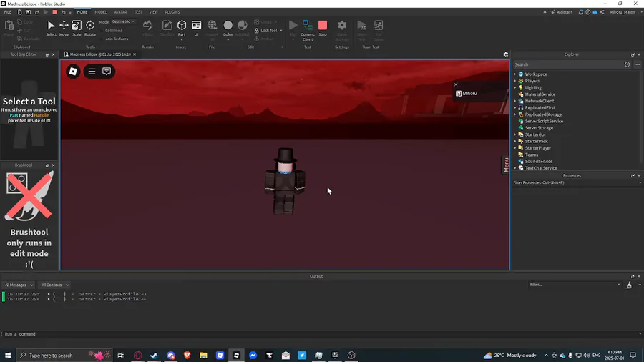Click the Paste clipboard icon
Screen dimensions: 644x362
(x=9, y=28)
